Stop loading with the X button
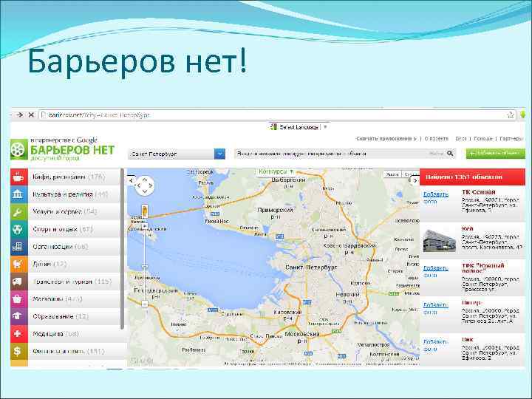 click(x=31, y=115)
